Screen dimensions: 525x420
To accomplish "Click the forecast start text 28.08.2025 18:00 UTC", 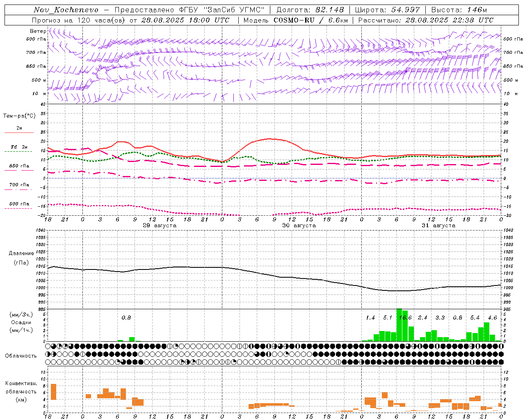I will click(x=185, y=20).
